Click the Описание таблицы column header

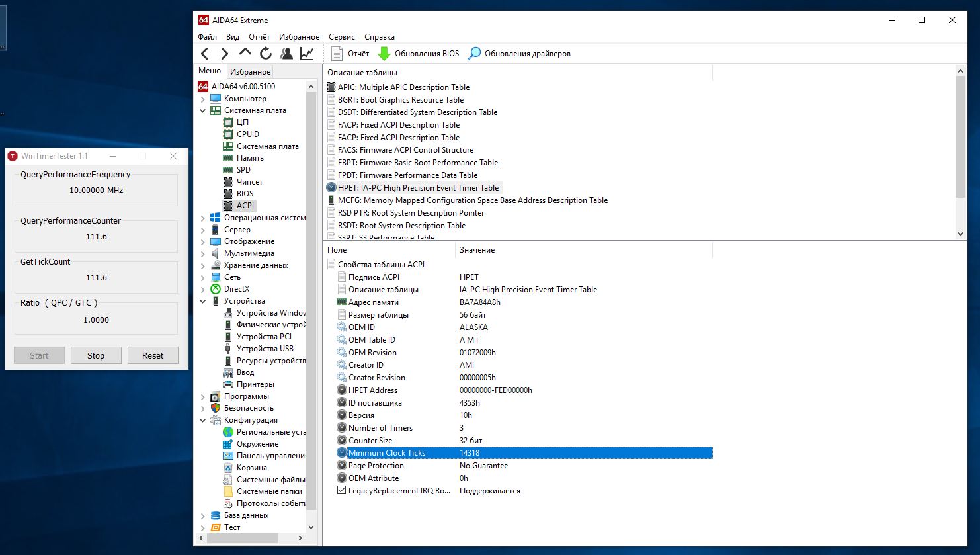(517, 73)
